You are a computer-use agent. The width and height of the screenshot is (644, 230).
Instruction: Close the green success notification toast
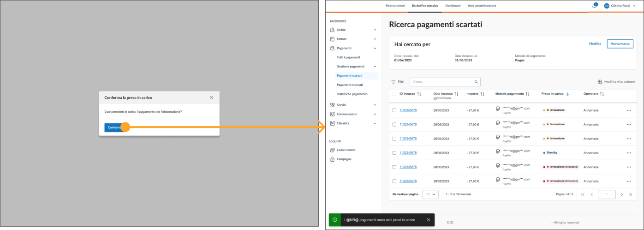pyautogui.click(x=428, y=220)
